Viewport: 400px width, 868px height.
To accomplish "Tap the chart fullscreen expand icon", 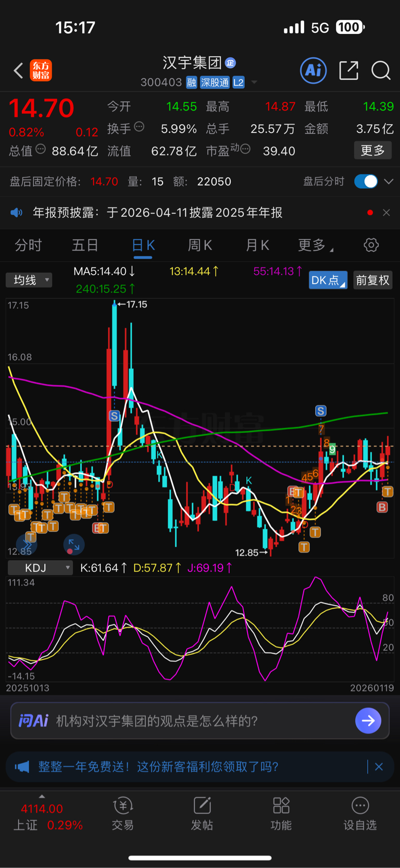I will coord(74,545).
